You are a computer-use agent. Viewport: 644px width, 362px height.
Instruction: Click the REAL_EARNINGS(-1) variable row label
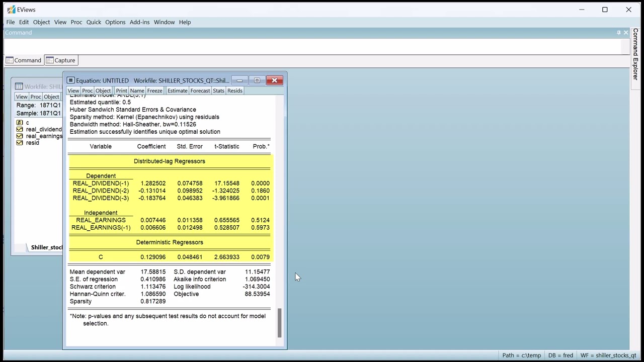point(101,228)
